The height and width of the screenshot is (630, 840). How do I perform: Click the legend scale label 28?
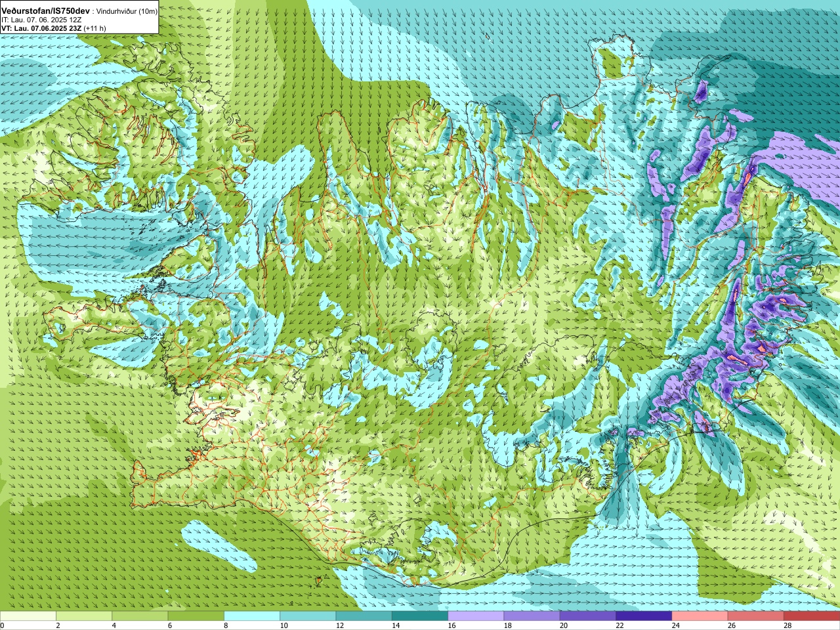787,625
